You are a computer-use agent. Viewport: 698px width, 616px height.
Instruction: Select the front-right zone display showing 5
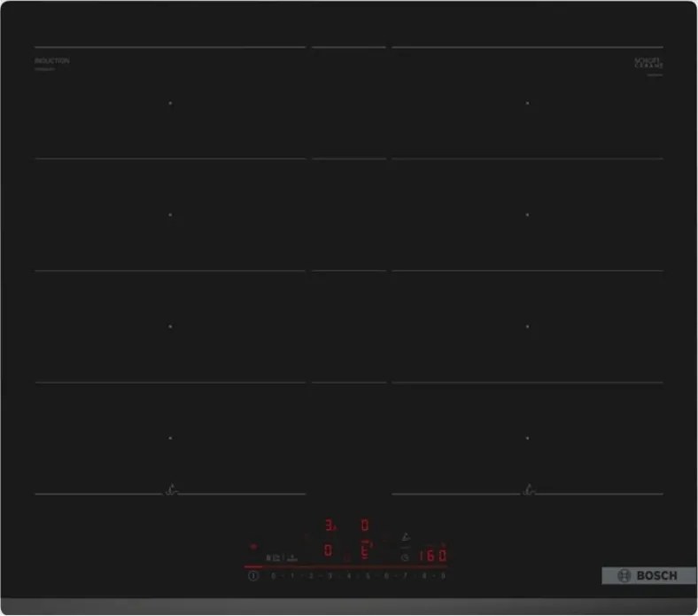click(366, 551)
